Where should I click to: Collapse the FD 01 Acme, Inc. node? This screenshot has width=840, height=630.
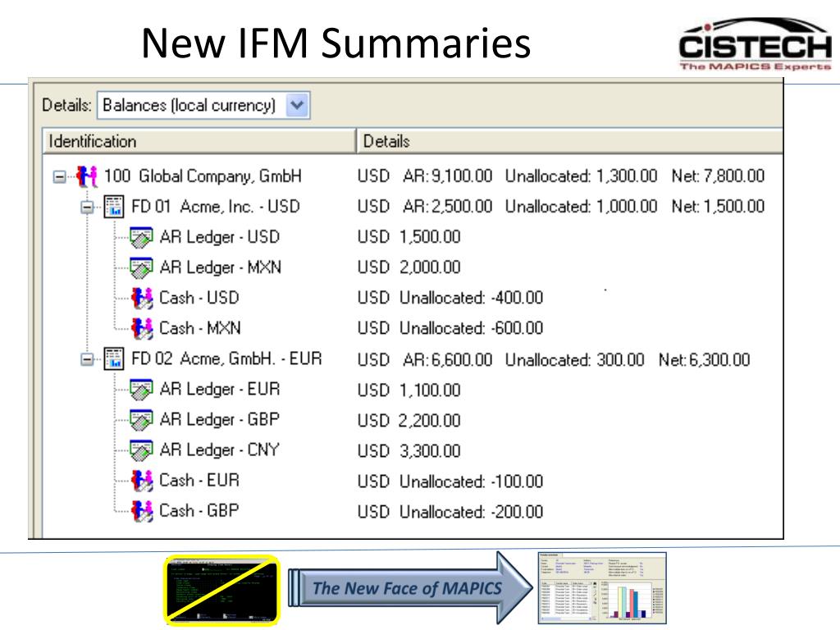(87, 207)
